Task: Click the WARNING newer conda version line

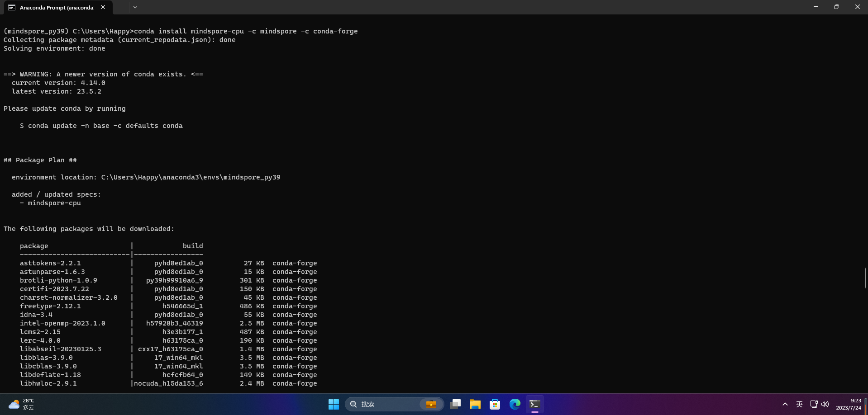Action: pos(103,74)
